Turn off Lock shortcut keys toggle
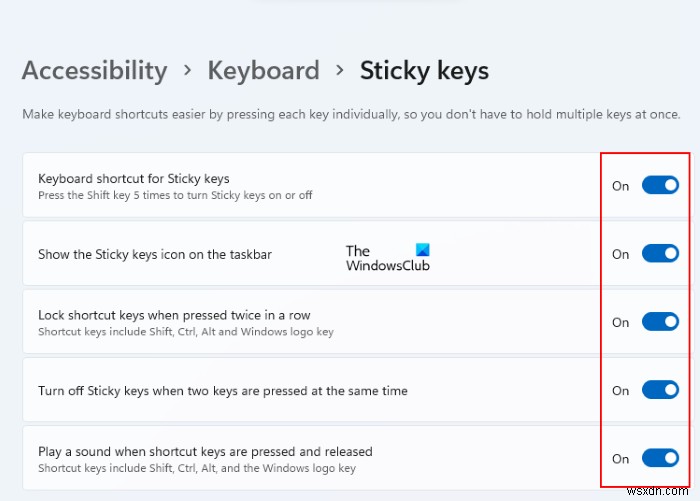This screenshot has height=501, width=700. [660, 322]
